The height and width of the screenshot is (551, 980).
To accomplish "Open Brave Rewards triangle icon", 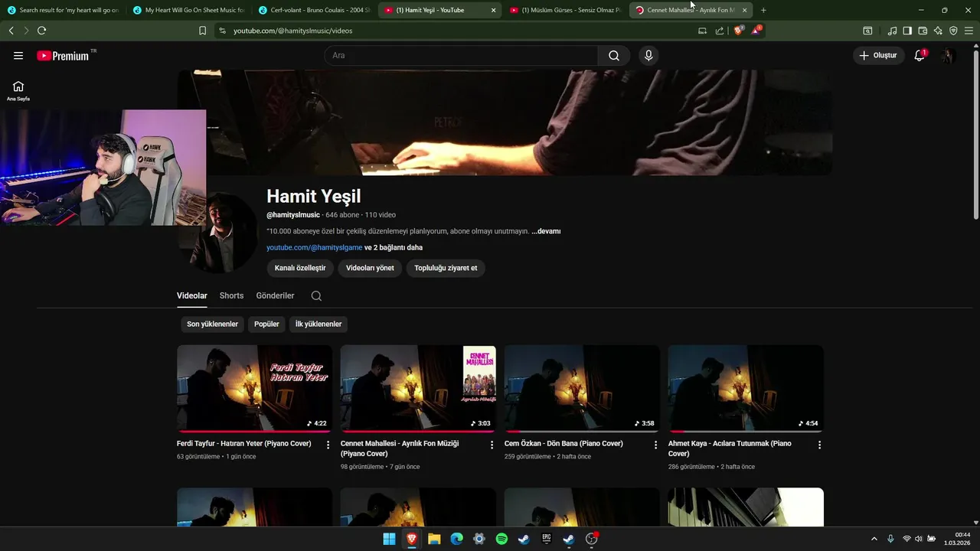I will tap(756, 31).
